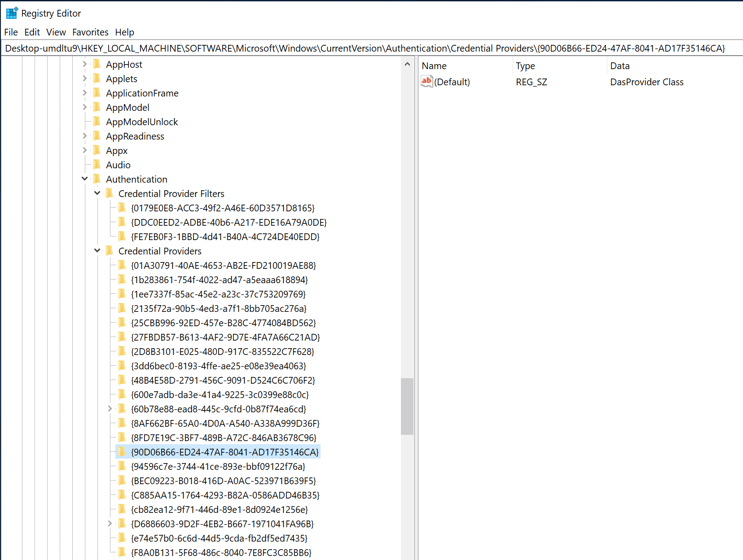
Task: Collapse the Authentication tree node
Action: tap(85, 179)
